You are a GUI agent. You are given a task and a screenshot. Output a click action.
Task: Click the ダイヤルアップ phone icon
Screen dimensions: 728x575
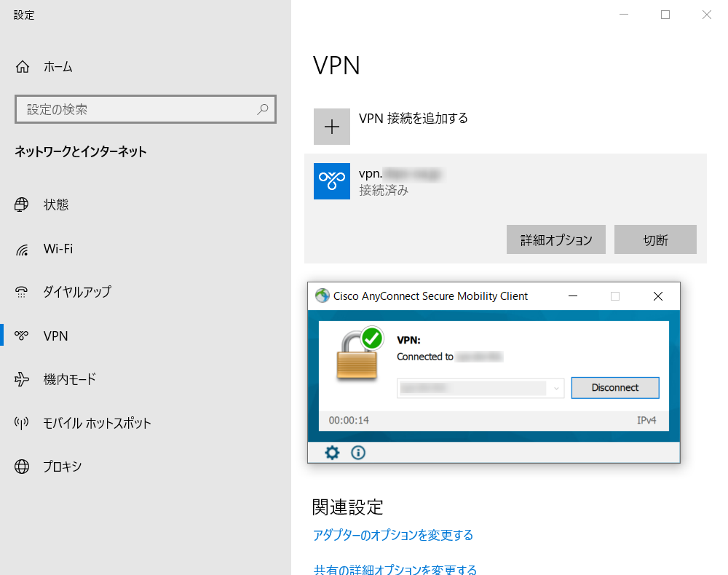click(x=23, y=292)
